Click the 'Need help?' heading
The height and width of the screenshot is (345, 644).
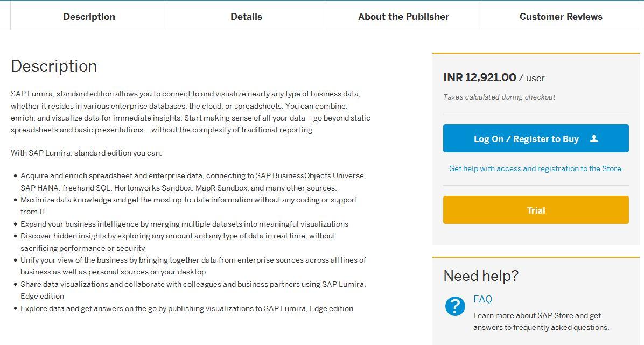(x=480, y=276)
